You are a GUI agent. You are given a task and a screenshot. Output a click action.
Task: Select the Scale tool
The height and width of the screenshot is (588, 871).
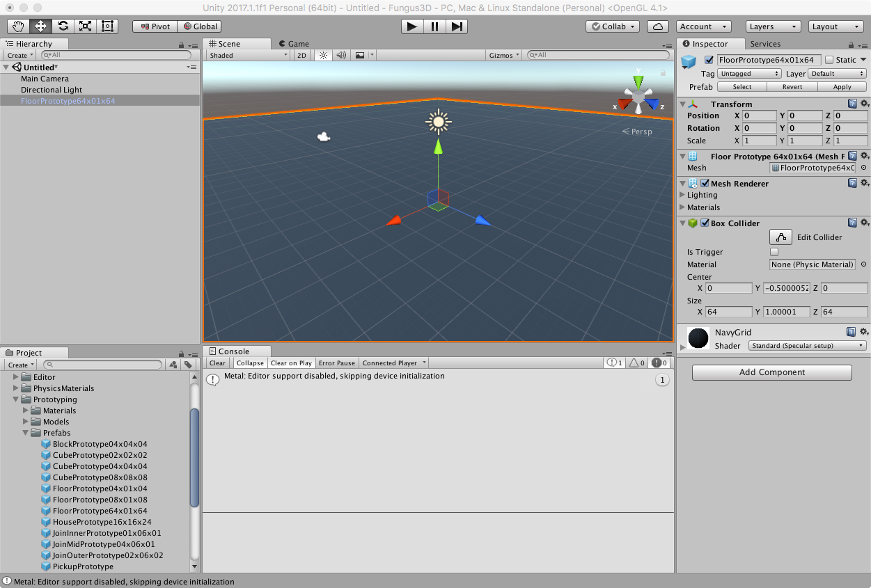pos(86,26)
